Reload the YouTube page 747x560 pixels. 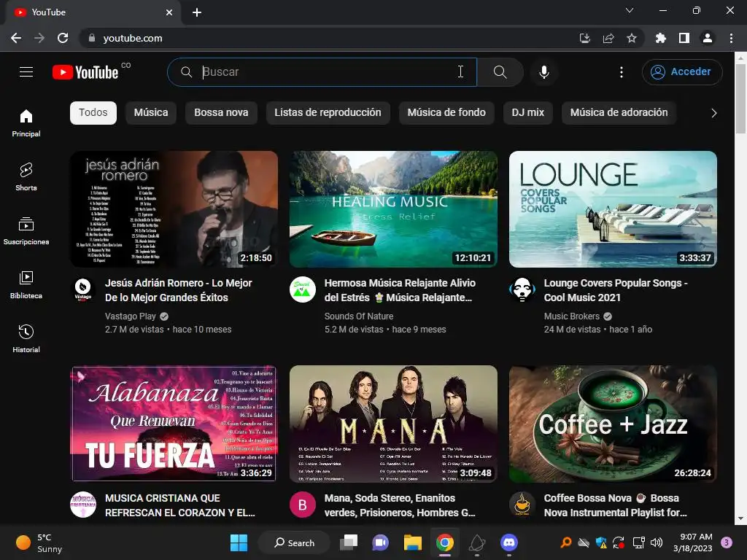tap(63, 38)
